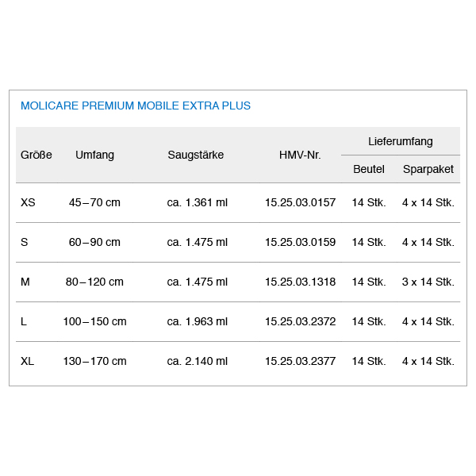This screenshot has width=476, height=476.
Task: Click HMV number 15.25.03.2372
Action: coord(300,321)
